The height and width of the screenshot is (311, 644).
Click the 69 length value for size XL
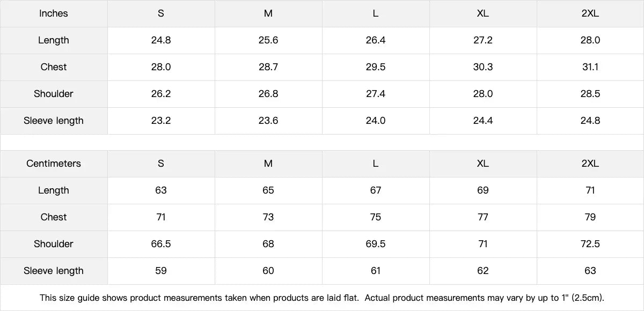pos(483,190)
